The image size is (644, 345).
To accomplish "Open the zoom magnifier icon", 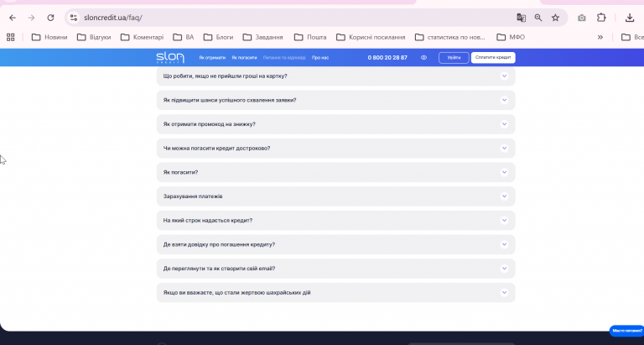I will tap(538, 18).
